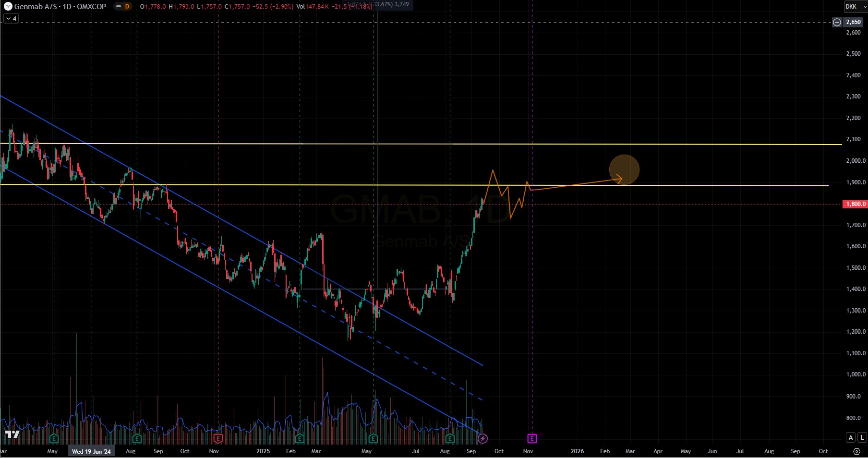Click the 800.0 price scale label
This screenshot has width=868, height=458.
(853, 418)
